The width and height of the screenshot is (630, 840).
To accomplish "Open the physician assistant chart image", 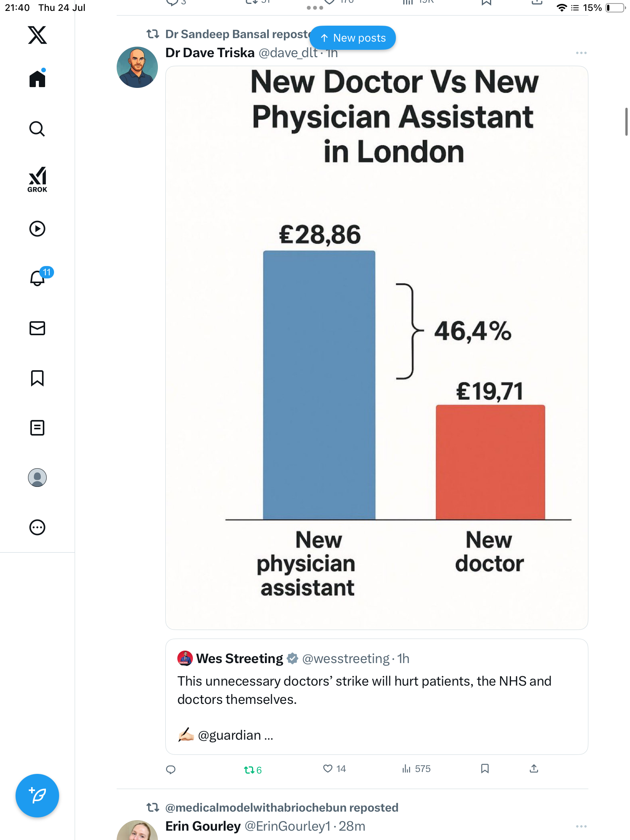I will point(376,348).
